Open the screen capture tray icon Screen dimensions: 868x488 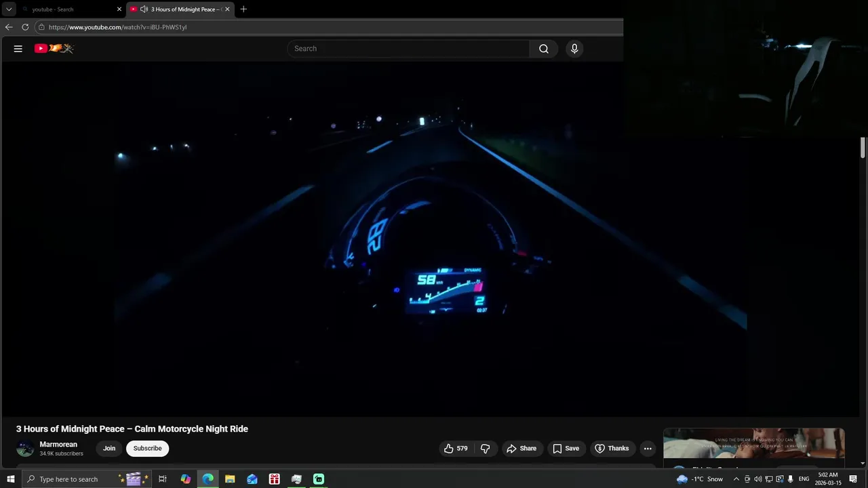(780, 479)
